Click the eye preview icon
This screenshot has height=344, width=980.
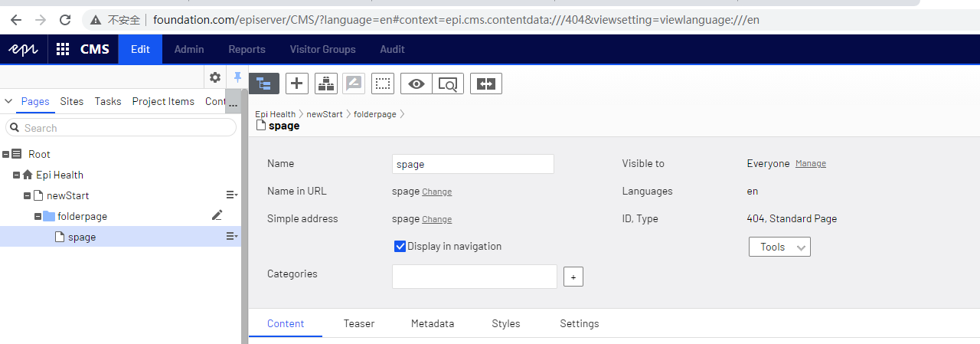coord(416,84)
